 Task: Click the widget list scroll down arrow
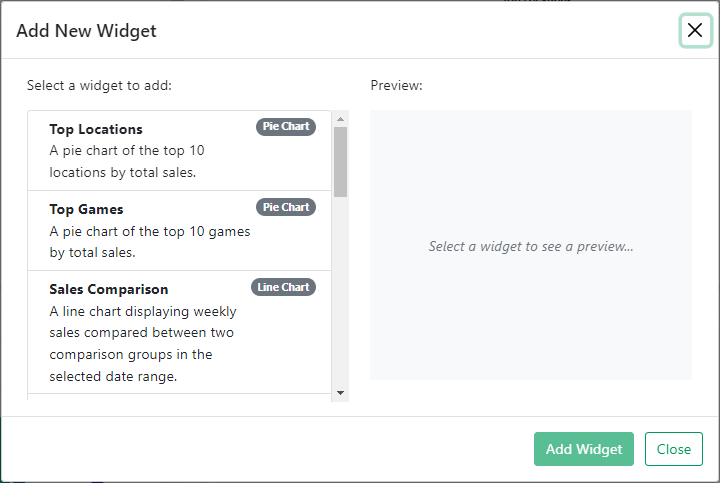pos(340,393)
